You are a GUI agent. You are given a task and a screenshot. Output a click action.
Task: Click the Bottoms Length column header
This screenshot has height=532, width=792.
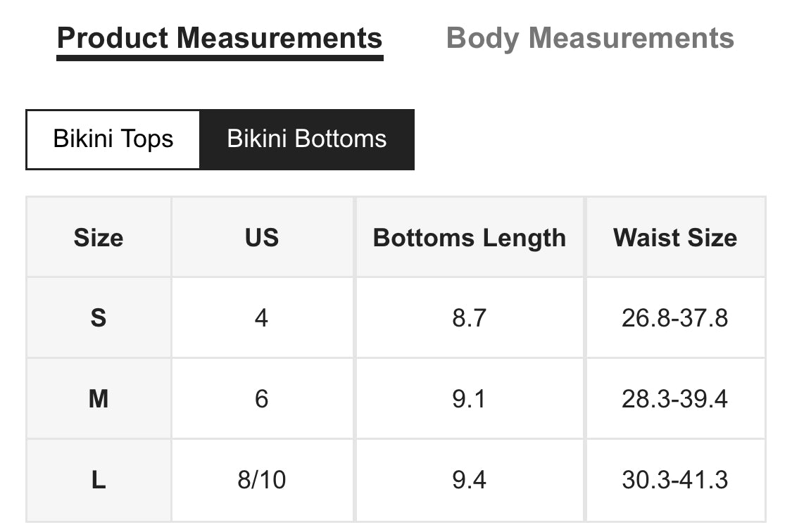click(x=470, y=237)
